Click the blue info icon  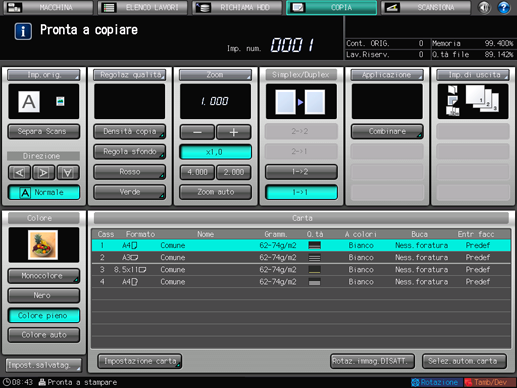[x=23, y=31]
